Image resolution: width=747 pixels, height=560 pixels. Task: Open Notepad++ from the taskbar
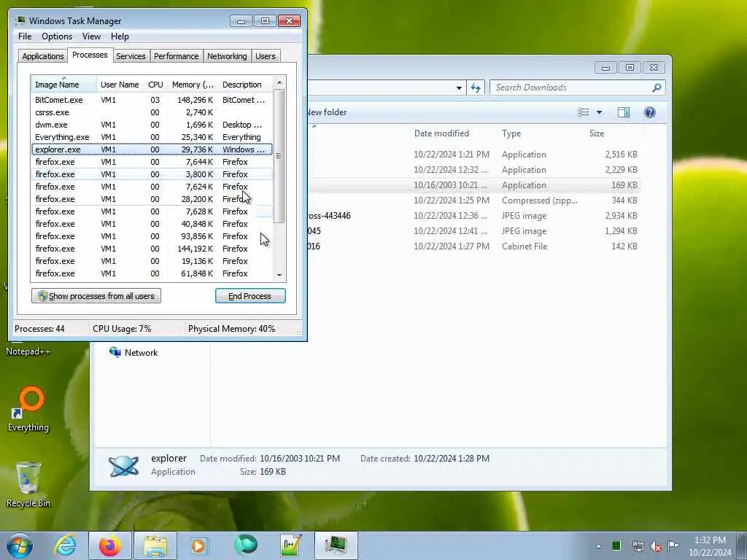[290, 545]
